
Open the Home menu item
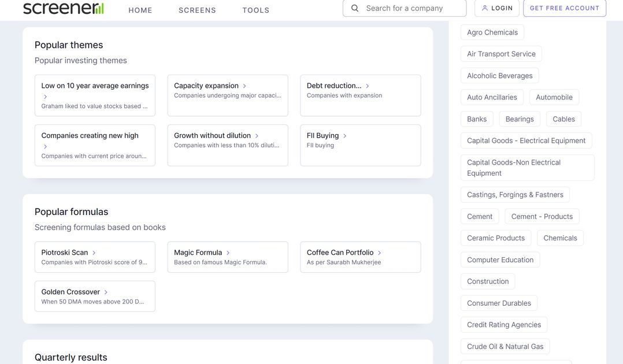pos(140,10)
